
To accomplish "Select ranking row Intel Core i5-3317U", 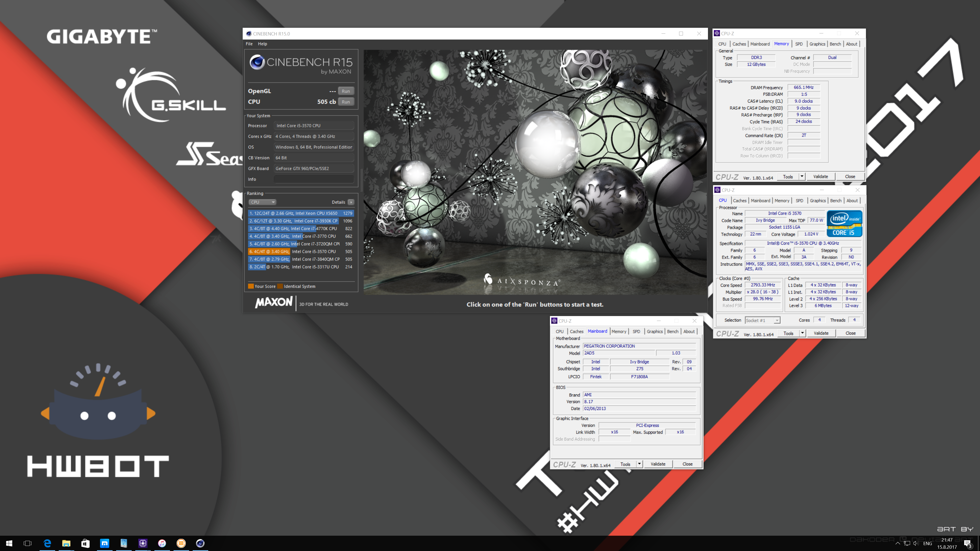I will (301, 267).
